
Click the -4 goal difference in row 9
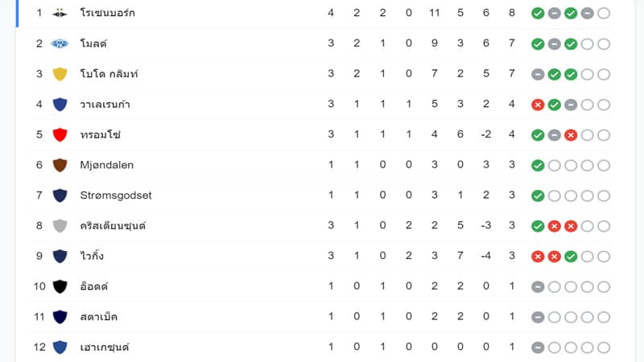[486, 256]
